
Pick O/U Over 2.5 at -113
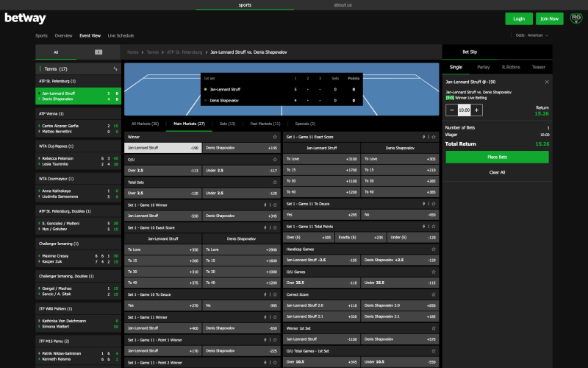pyautogui.click(x=162, y=171)
